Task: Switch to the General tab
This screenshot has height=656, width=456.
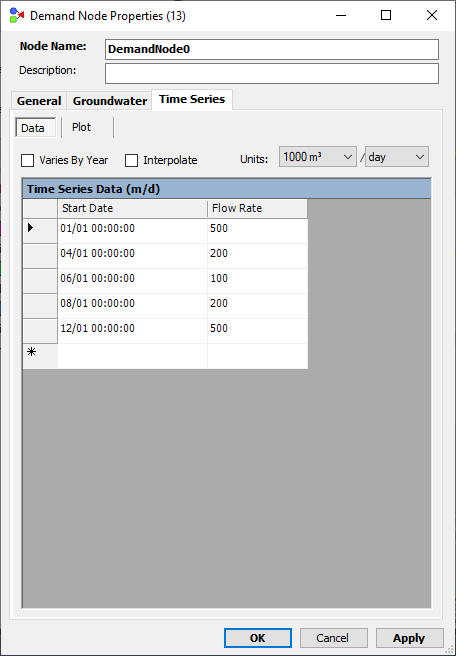Action: [39, 101]
